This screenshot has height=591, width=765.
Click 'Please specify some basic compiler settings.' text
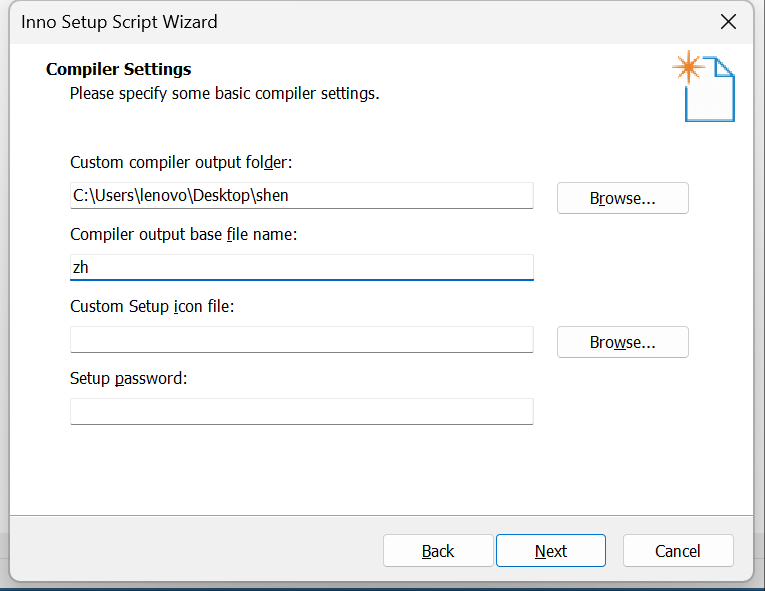pos(224,93)
